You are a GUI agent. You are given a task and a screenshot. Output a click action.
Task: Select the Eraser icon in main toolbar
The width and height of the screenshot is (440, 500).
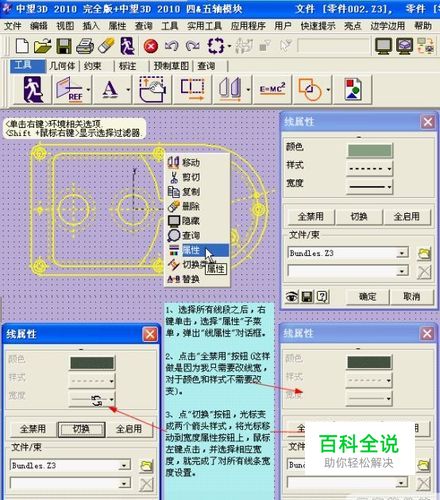[x=106, y=46]
